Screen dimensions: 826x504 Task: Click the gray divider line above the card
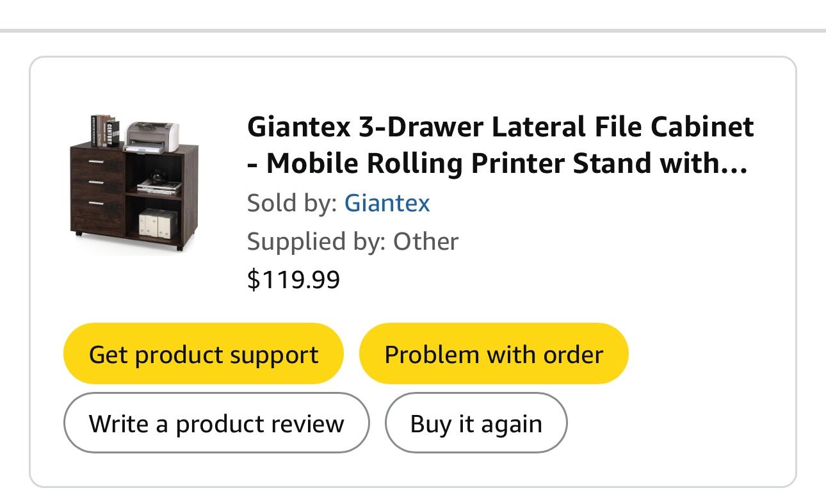(413, 30)
